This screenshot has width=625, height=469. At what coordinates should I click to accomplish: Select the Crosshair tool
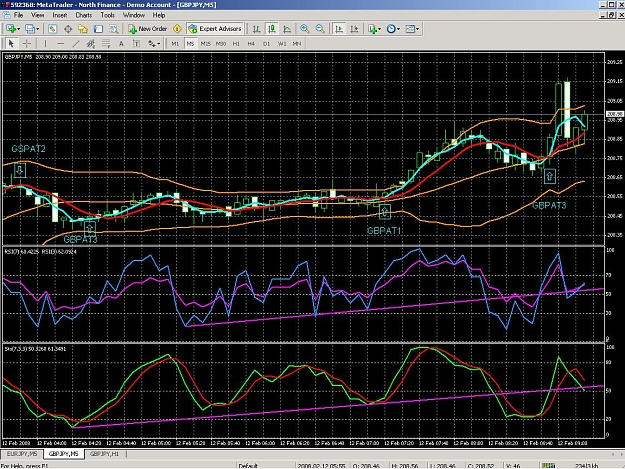coord(27,43)
